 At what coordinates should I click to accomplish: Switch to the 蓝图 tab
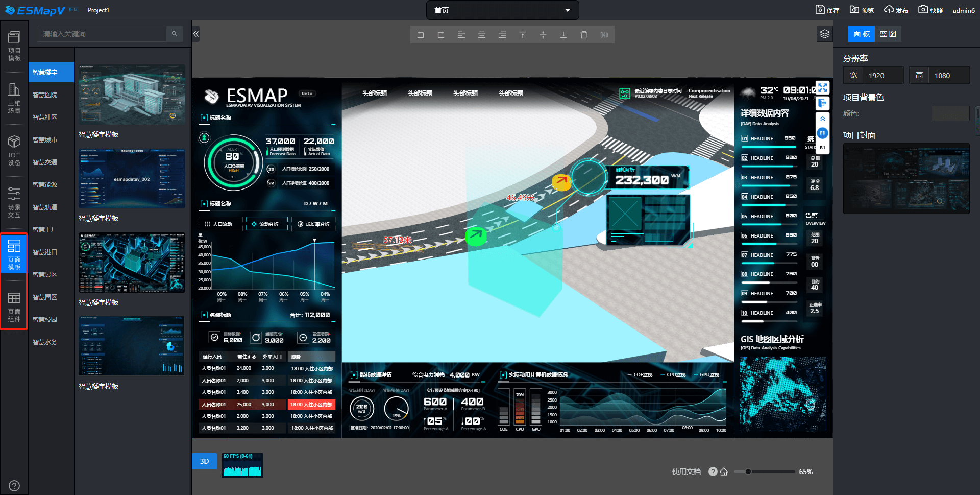click(x=888, y=34)
